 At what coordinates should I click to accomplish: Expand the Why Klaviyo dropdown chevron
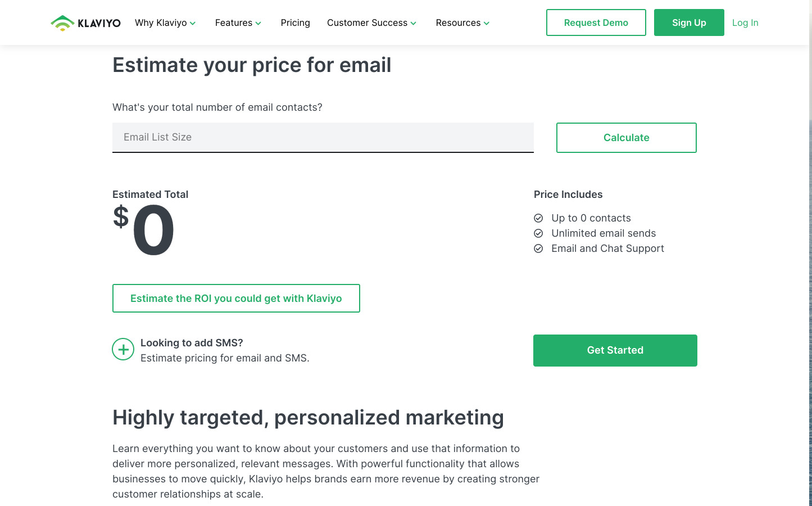(193, 24)
